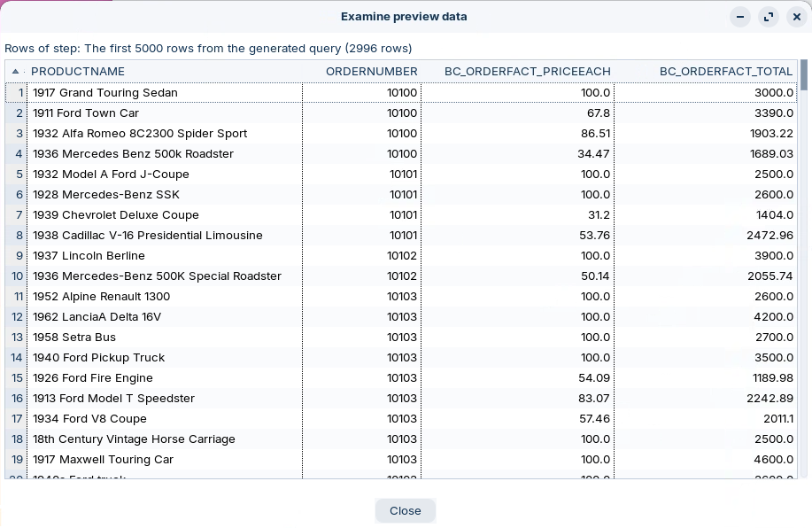Viewport: 812px width, 528px height.
Task: Select row number 1 header
Action: click(x=17, y=93)
